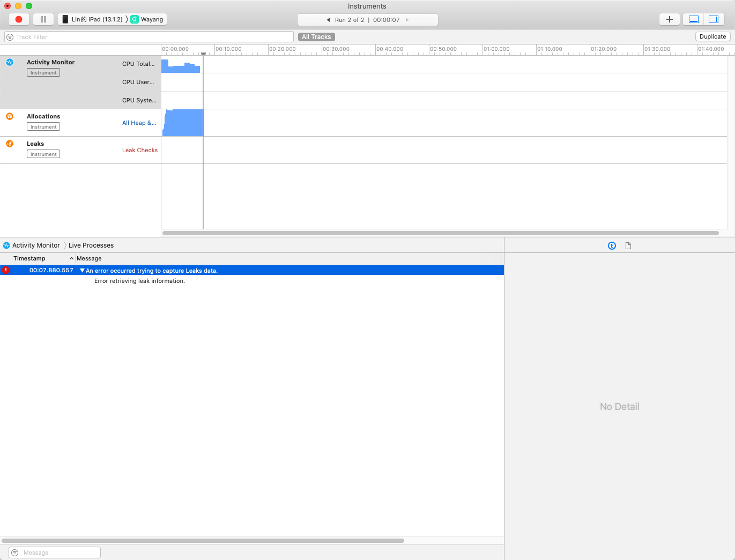Click the timeline horizontal scrollbar

(x=440, y=233)
